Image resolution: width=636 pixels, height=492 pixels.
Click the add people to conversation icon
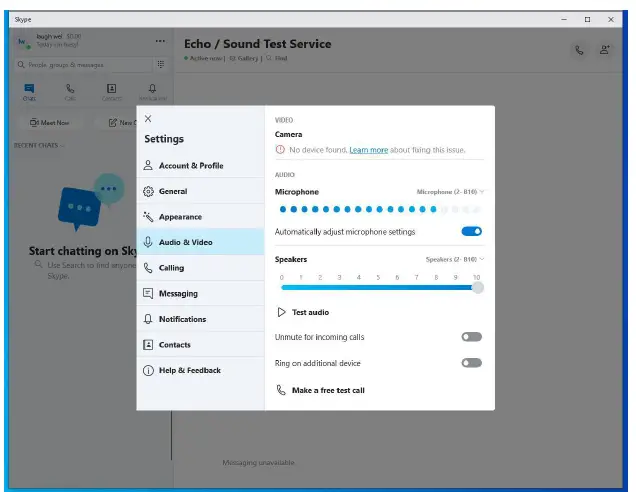tap(604, 50)
